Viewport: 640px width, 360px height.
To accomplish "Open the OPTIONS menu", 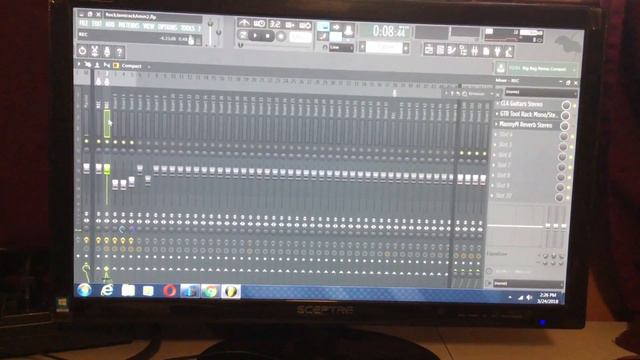I will tap(167, 27).
